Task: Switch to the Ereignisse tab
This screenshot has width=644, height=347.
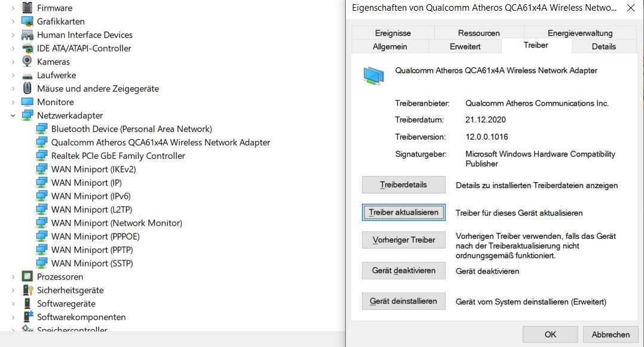Action: point(392,33)
